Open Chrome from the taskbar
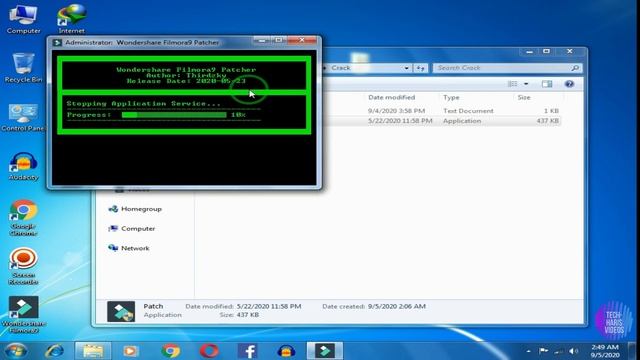The width and height of the screenshot is (640, 360). [170, 351]
